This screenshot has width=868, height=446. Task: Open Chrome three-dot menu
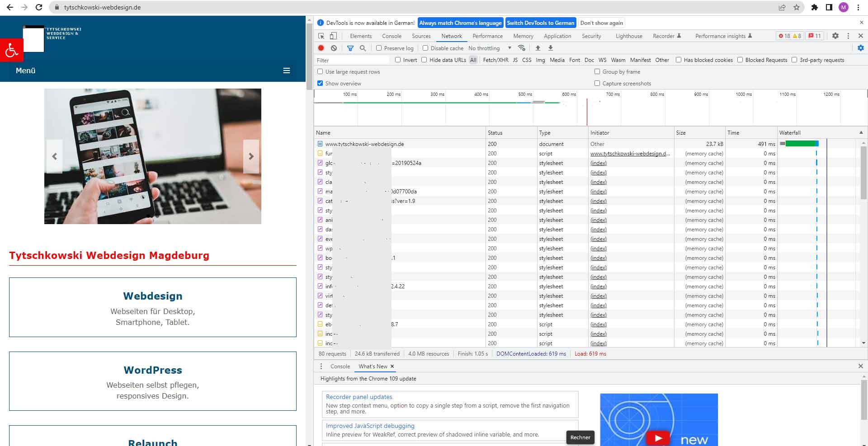(858, 7)
